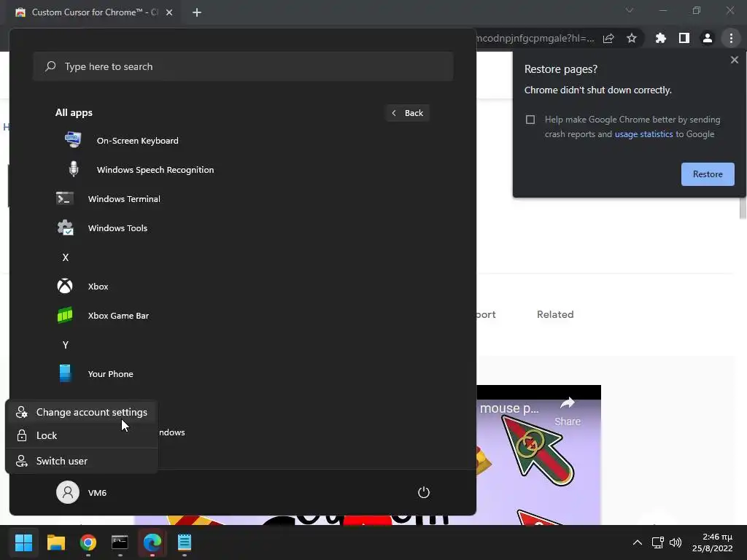Launch the Xbox app icon

pyautogui.click(x=65, y=286)
